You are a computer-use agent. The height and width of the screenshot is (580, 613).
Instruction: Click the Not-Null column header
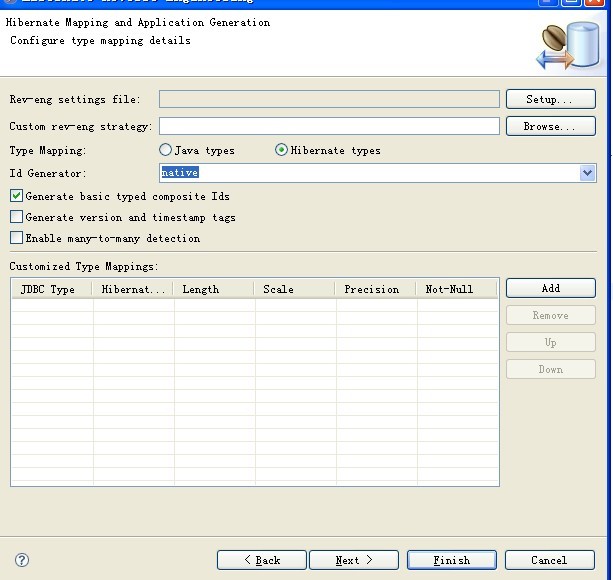(457, 289)
